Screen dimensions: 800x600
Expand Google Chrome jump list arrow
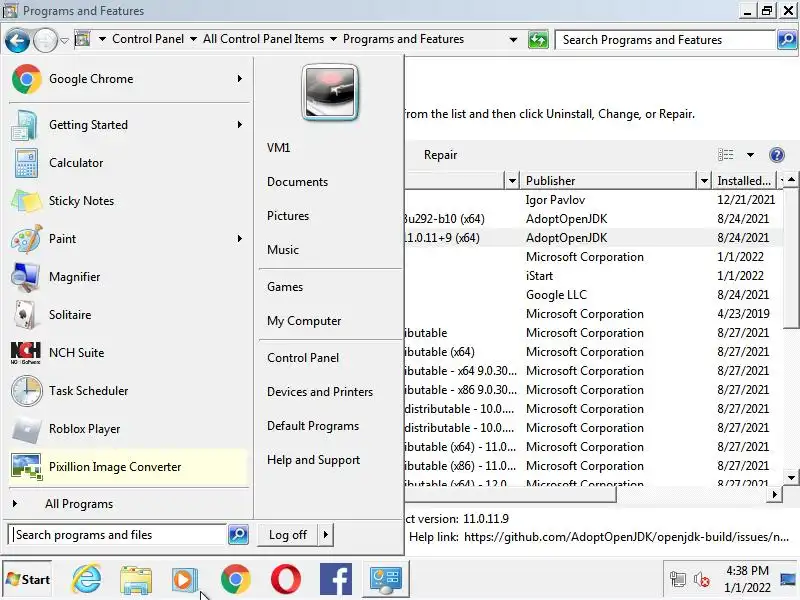[240, 79]
